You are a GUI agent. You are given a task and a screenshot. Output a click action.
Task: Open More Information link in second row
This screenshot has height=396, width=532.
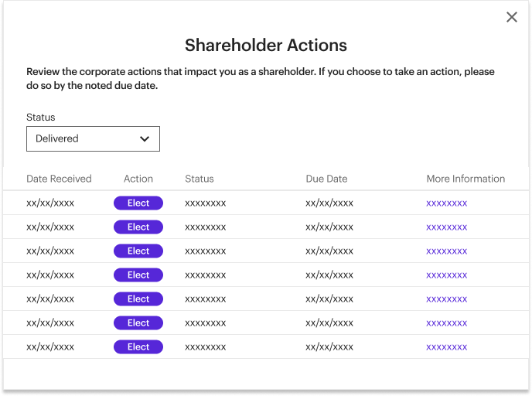(x=447, y=227)
